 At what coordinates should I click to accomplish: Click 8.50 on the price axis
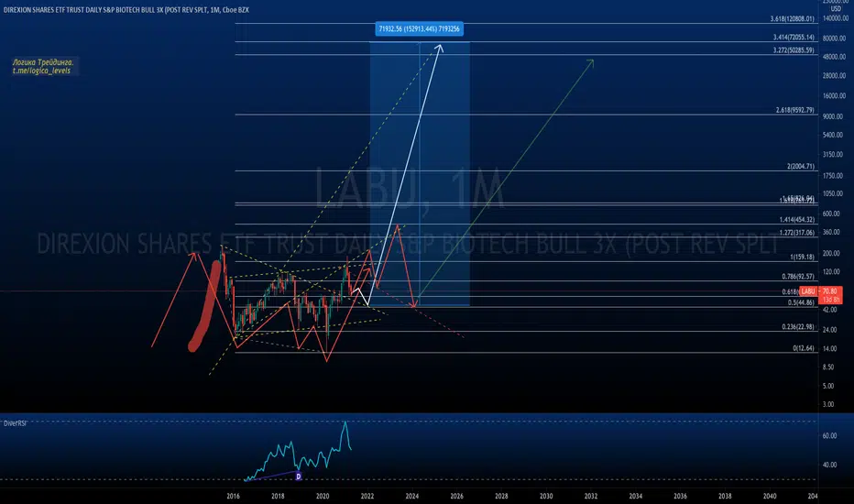pos(828,367)
